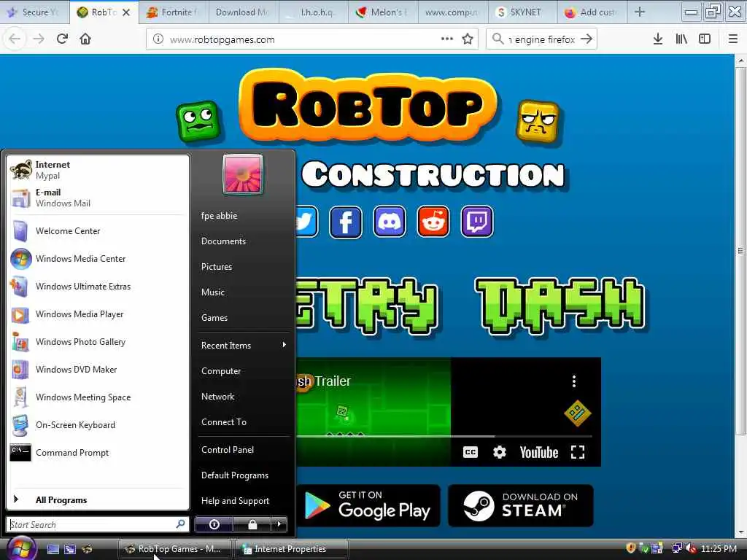Open video settings gear icon
The height and width of the screenshot is (560, 747).
[499, 452]
